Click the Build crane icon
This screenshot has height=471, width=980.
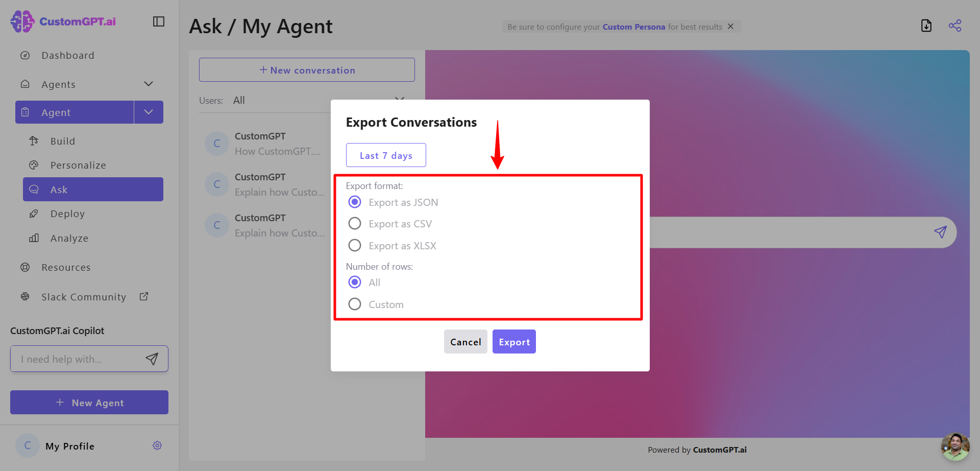[34, 141]
